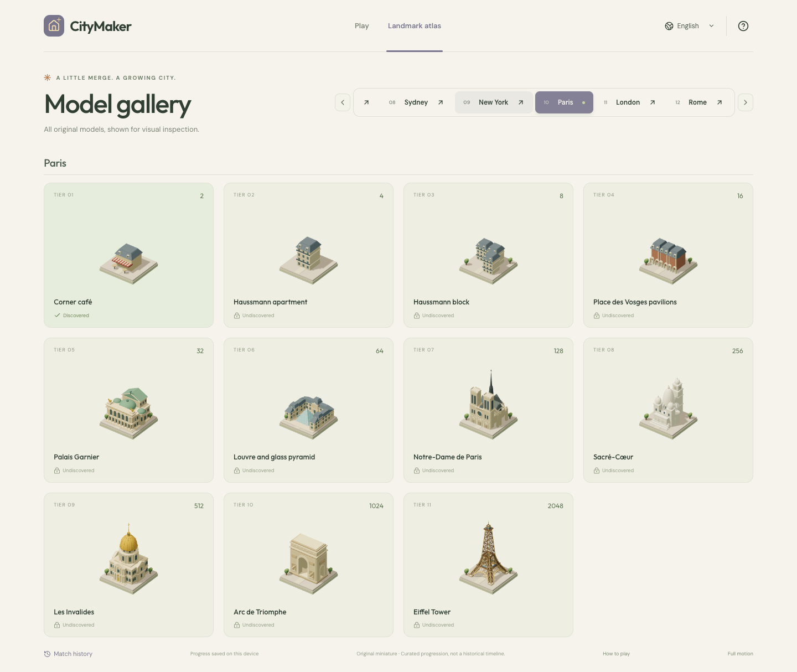797x672 pixels.
Task: Click the lock icon under Sacré-Cœur
Action: (x=597, y=471)
